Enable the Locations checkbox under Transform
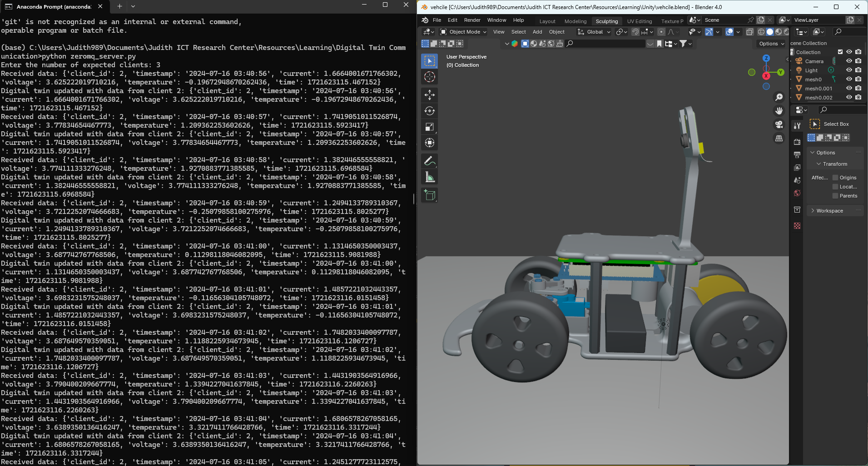Screen dimensions: 868x466 [x=835, y=187]
